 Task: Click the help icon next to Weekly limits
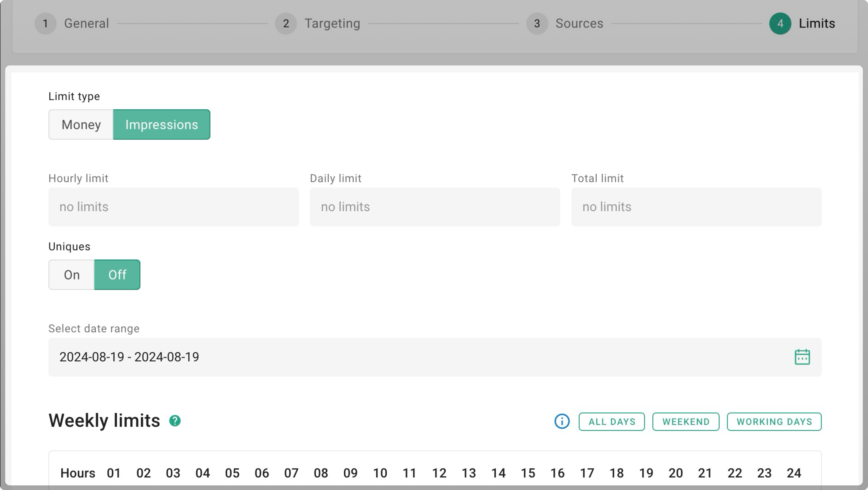tap(175, 420)
